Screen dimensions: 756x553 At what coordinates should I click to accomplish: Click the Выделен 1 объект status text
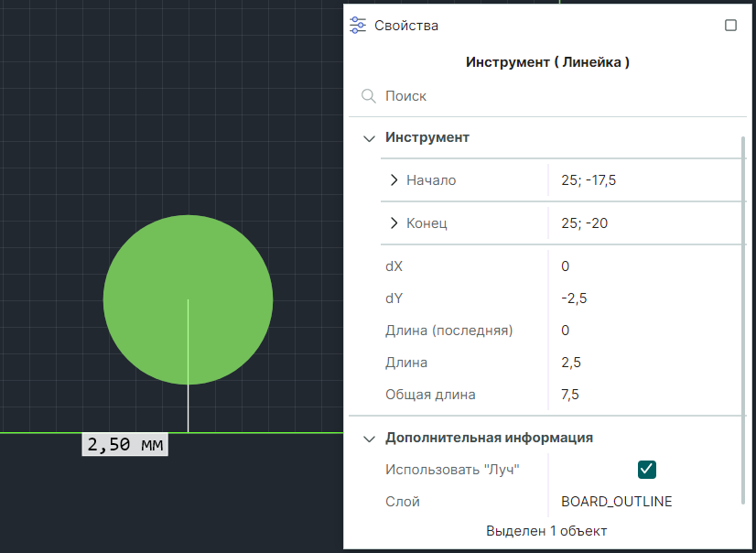[546, 531]
